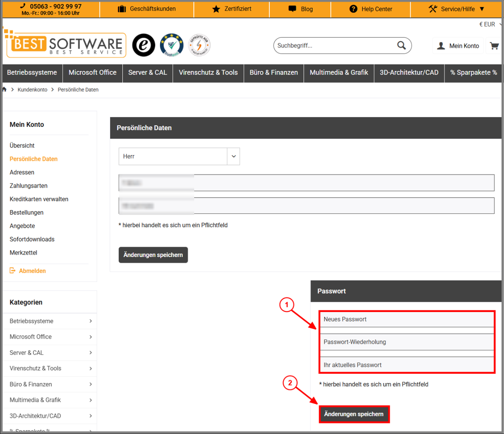Click the Trusted Shops e badge

(144, 45)
